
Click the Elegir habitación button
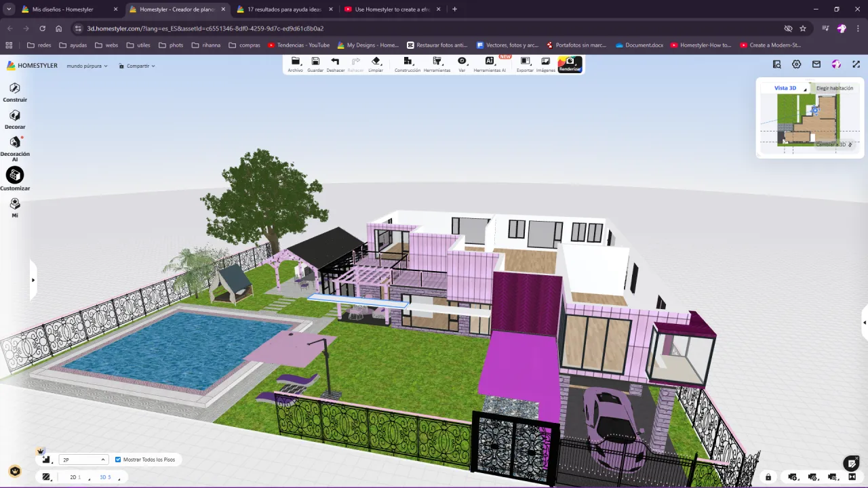(x=834, y=88)
